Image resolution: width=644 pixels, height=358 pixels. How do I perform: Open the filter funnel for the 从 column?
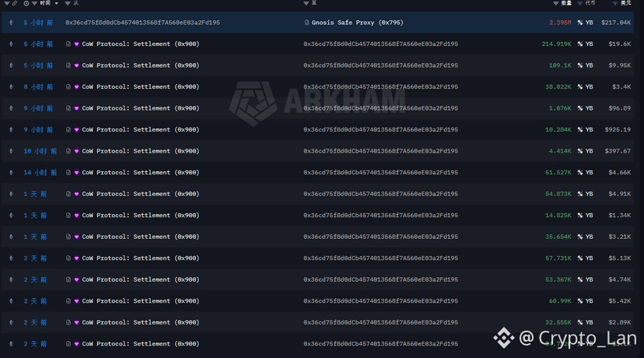(68, 3)
